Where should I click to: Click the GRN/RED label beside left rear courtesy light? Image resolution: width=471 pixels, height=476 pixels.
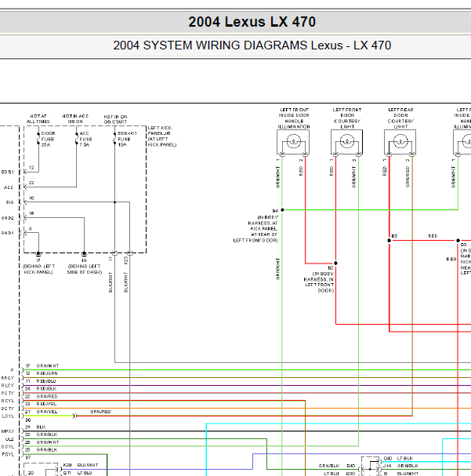coord(408,177)
